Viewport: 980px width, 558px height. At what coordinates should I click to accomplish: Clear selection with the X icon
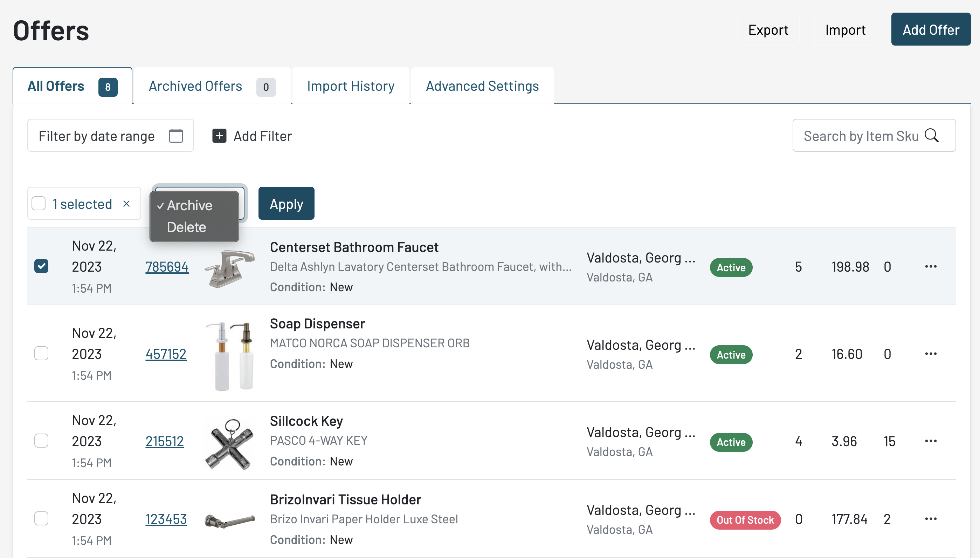pyautogui.click(x=126, y=204)
